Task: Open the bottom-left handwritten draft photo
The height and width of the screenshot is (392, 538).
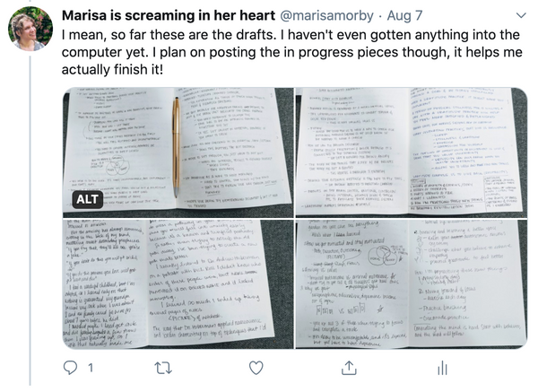Action: (x=178, y=283)
